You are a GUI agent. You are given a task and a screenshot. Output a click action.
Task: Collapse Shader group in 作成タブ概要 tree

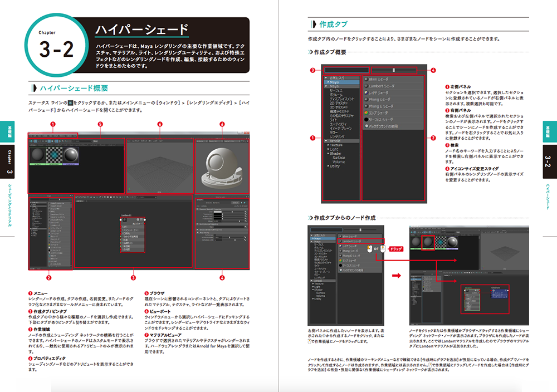coord(328,154)
